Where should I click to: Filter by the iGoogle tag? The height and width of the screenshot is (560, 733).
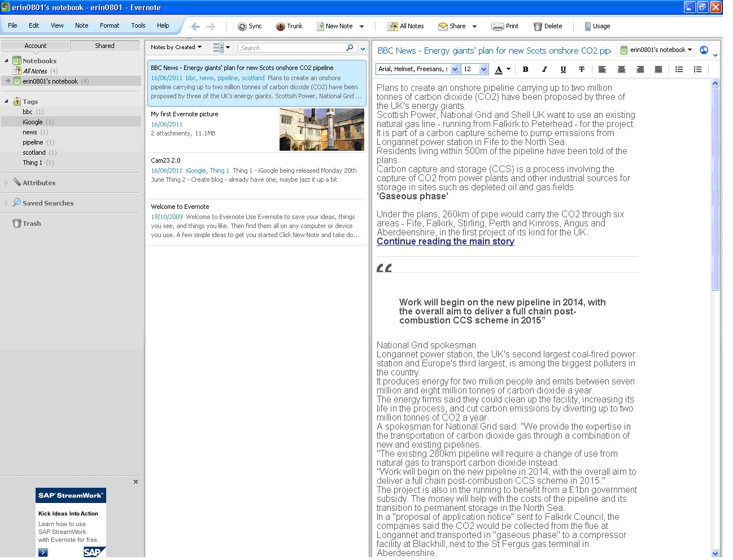[x=33, y=122]
